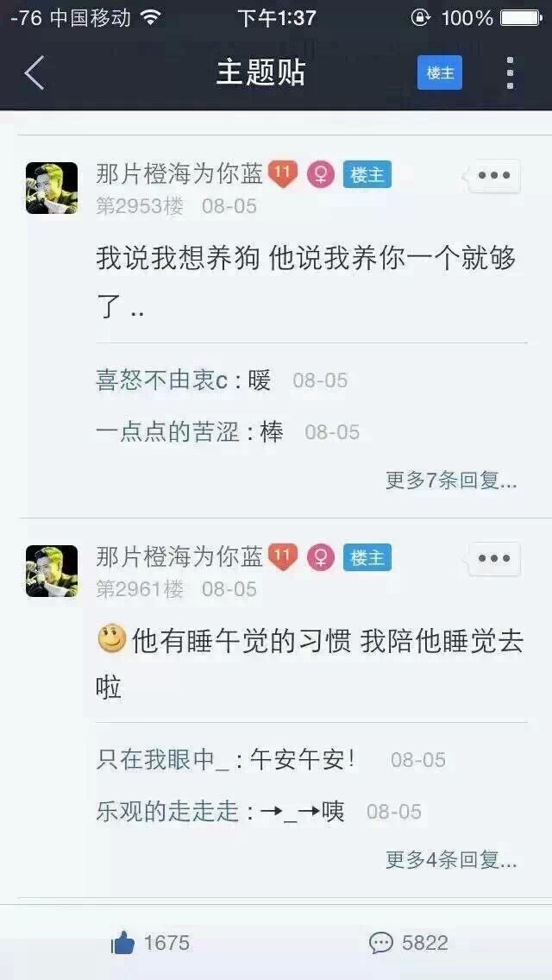The image size is (552, 980).
Task: Tap the back arrow in header
Action: point(34,72)
